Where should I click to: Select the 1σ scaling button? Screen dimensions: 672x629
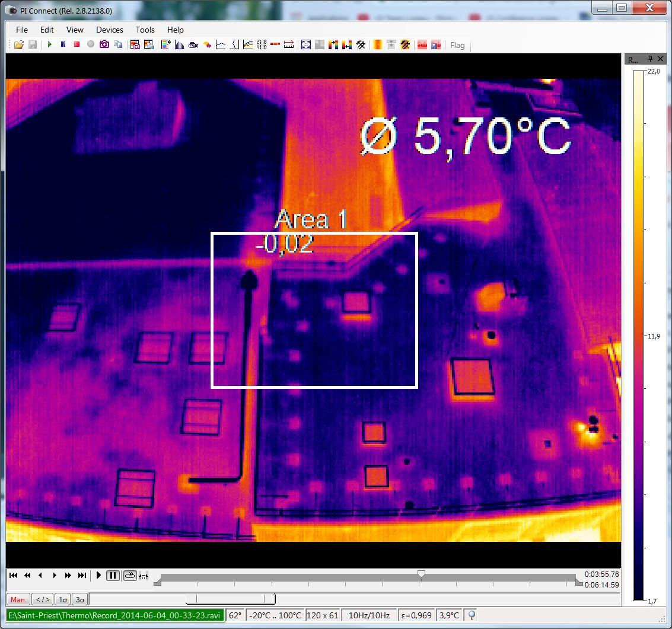click(62, 599)
